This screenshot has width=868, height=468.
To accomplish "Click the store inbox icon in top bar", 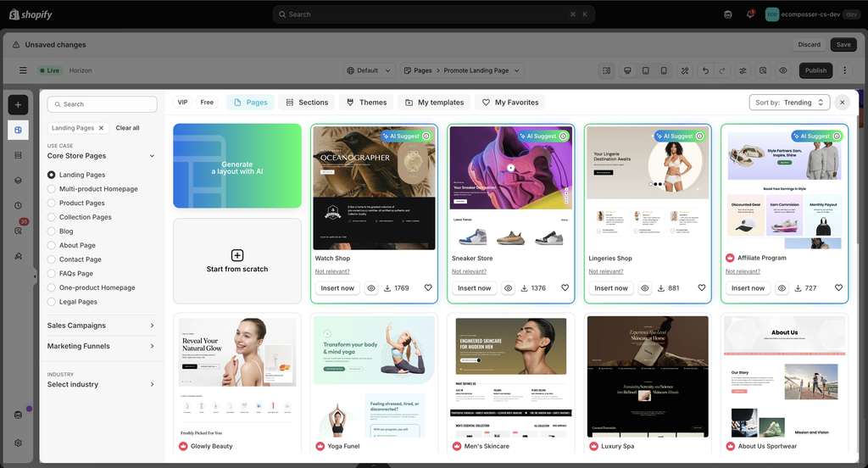I will click(728, 14).
